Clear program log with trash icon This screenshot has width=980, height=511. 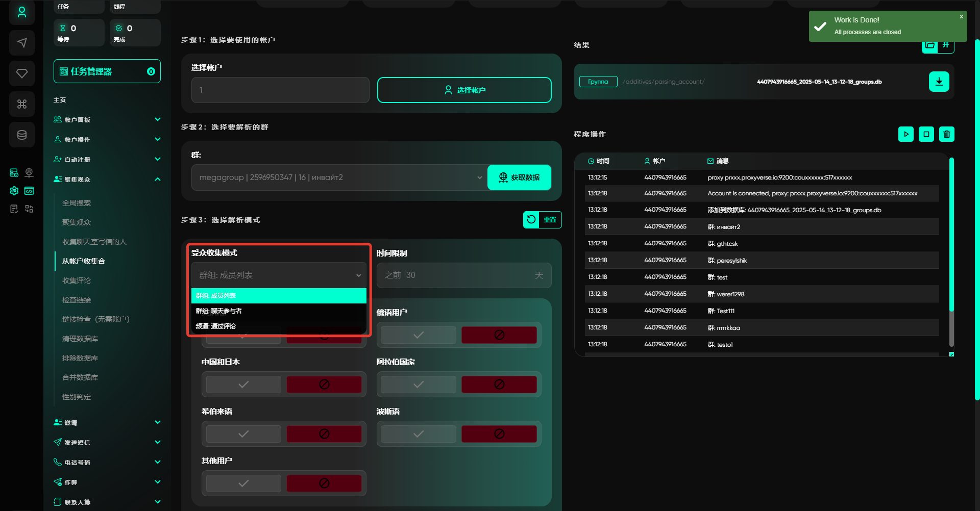(x=946, y=134)
